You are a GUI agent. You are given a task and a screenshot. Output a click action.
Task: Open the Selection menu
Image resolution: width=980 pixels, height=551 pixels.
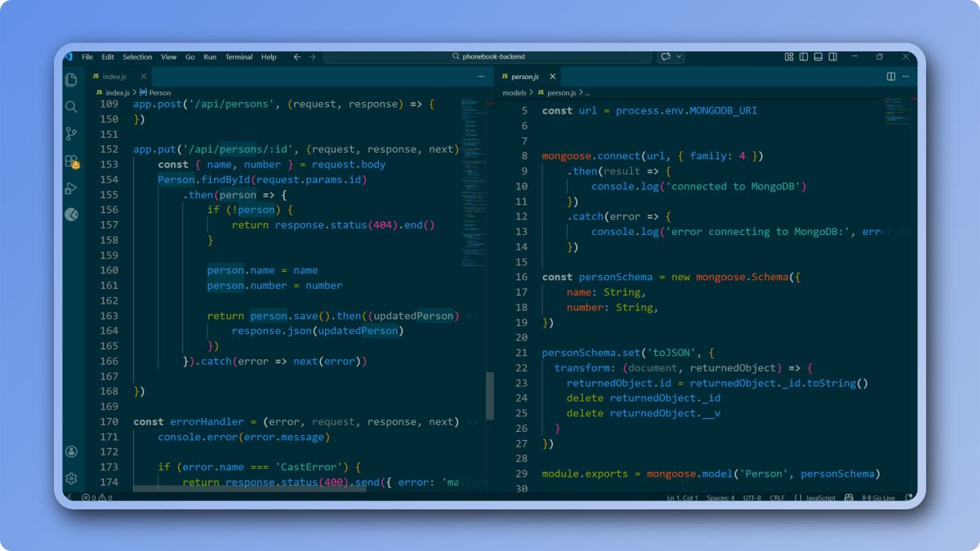pyautogui.click(x=137, y=57)
